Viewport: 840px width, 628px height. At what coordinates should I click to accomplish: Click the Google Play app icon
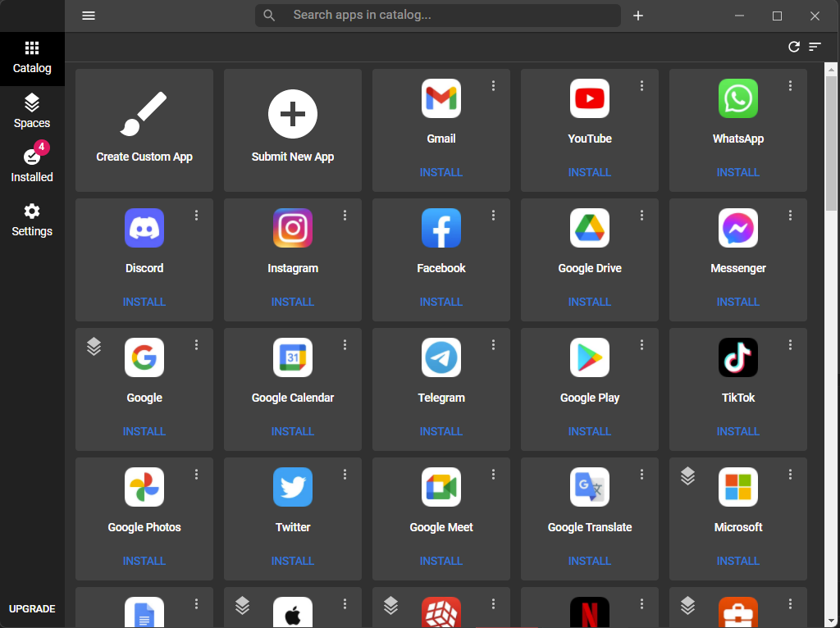[589, 357]
